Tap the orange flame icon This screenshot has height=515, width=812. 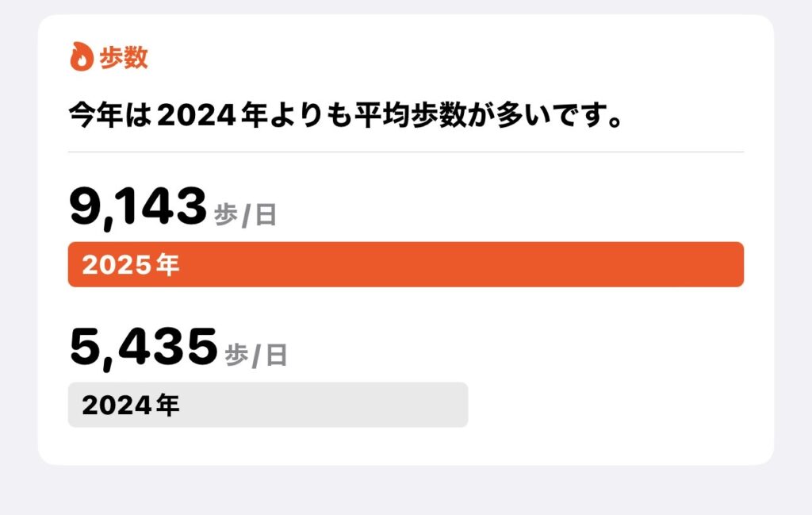pyautogui.click(x=82, y=56)
